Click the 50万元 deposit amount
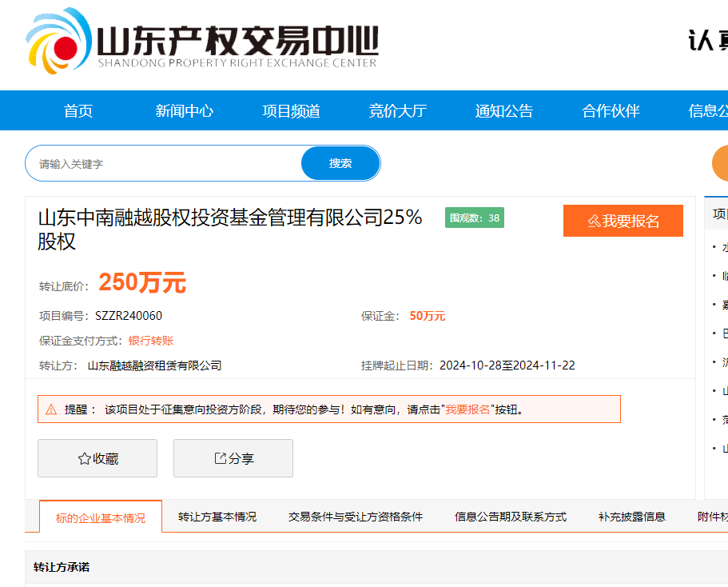 tap(428, 316)
